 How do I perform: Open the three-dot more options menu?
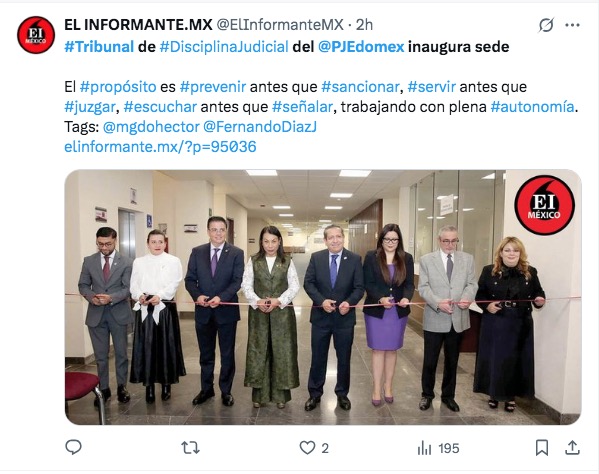(572, 25)
